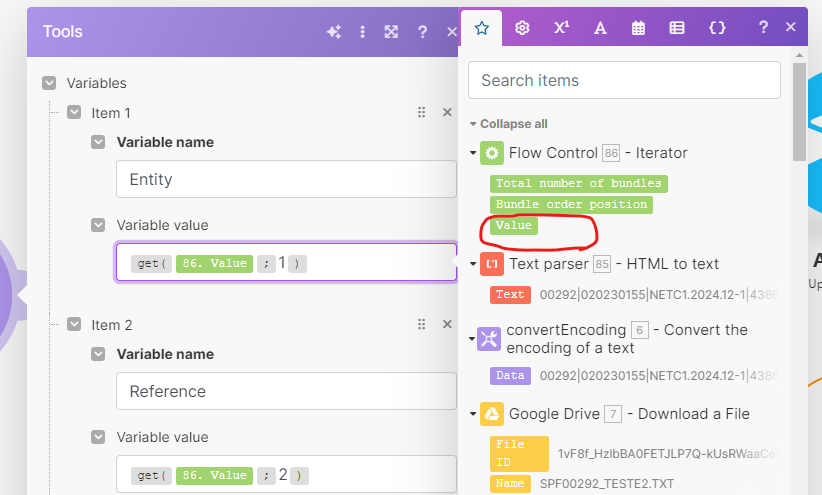Collapse the Text parser HTML to text group
The height and width of the screenshot is (495, 822).
[473, 264]
